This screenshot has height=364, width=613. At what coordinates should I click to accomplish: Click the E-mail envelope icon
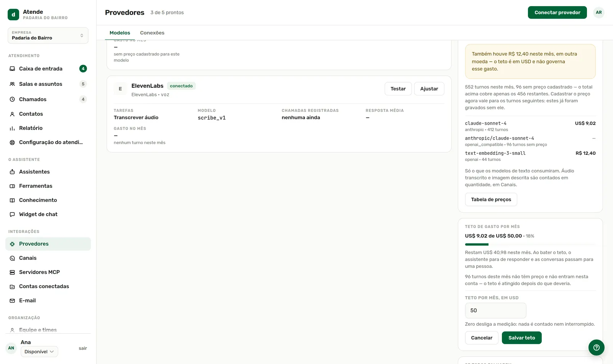pos(12,300)
